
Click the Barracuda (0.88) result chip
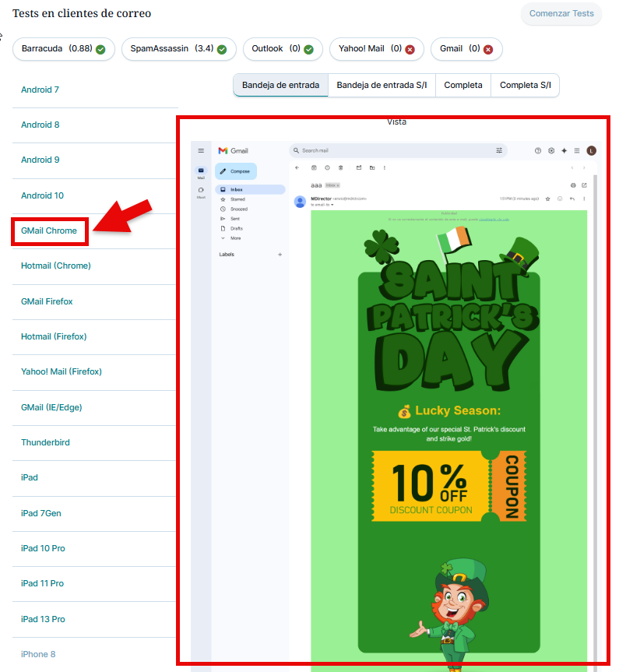coord(63,48)
